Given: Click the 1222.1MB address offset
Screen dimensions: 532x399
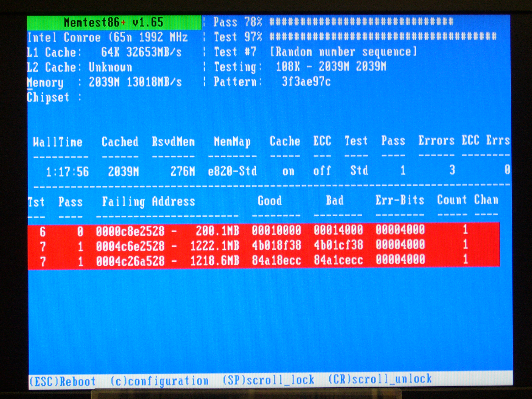Looking at the screenshot, I should tap(214, 246).
